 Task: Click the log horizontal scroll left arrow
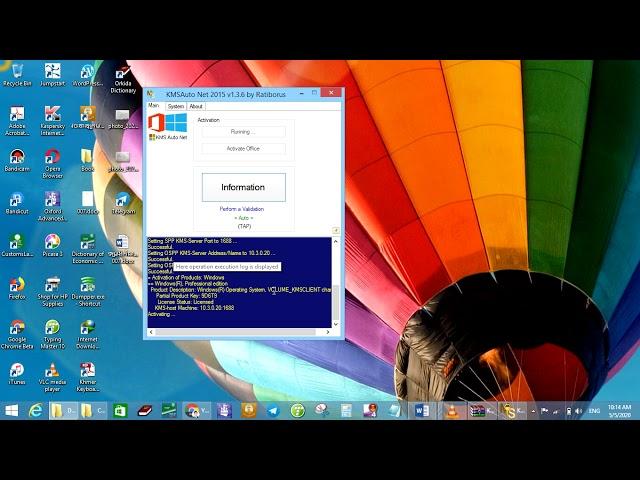point(151,332)
